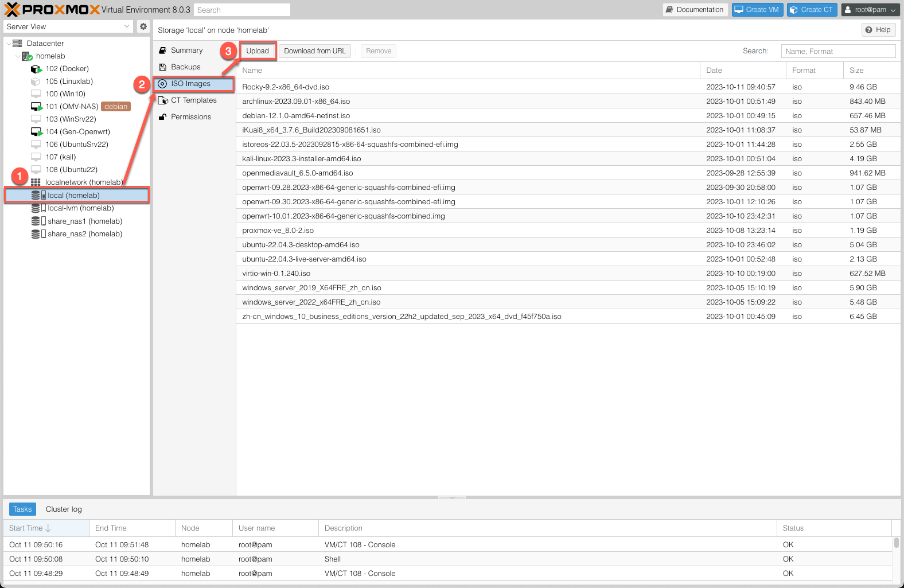The image size is (904, 588).
Task: Click the 106 (UbuntuSrv22) VM icon
Action: point(36,145)
